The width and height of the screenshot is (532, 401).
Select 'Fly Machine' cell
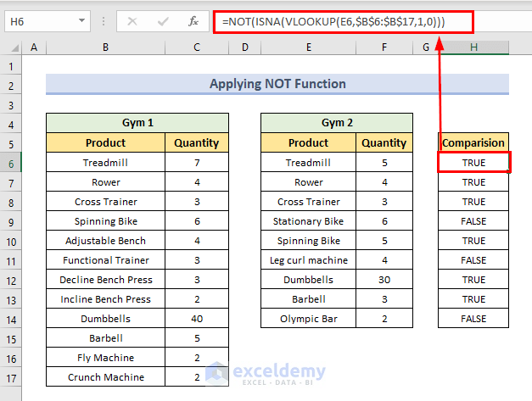click(x=105, y=358)
